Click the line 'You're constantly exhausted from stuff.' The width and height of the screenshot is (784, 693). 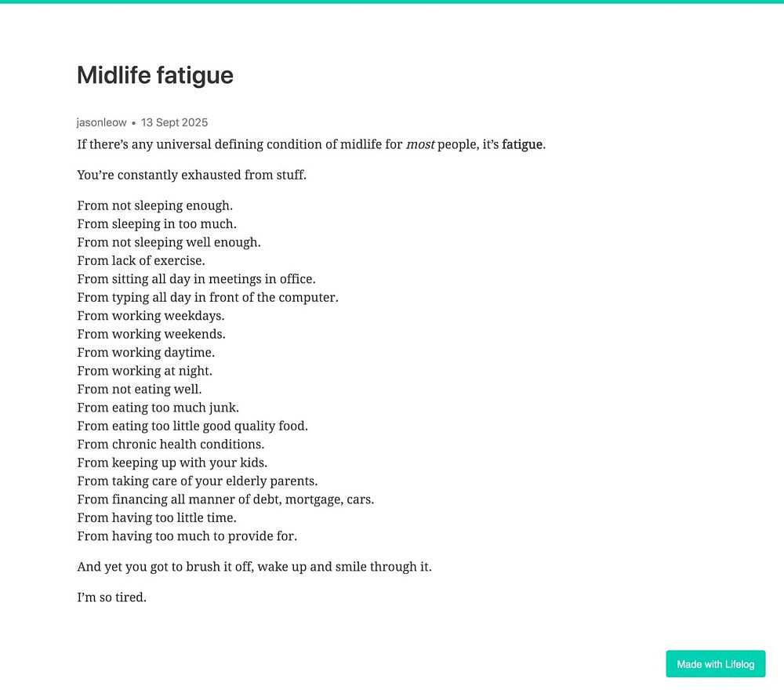[191, 175]
